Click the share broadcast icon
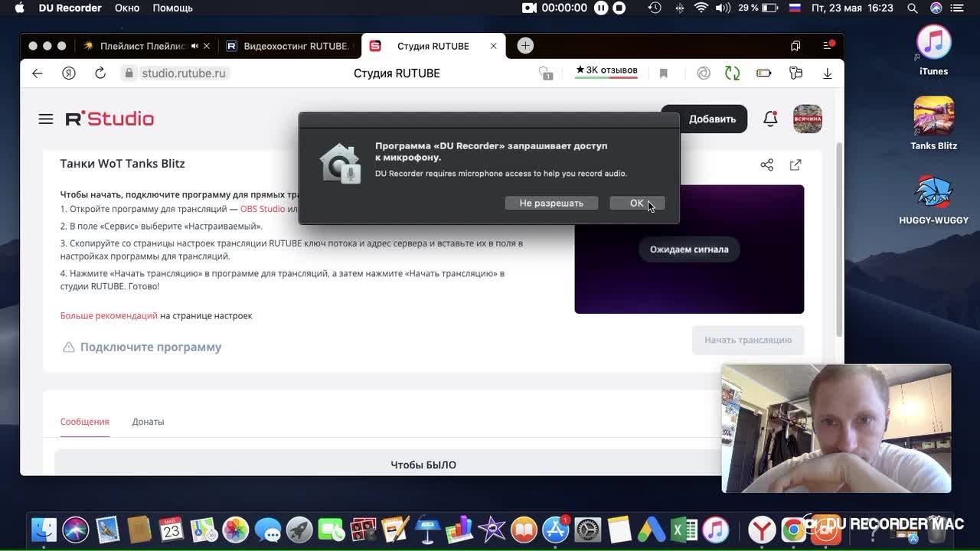Screen dimensions: 980x551 coord(766,165)
